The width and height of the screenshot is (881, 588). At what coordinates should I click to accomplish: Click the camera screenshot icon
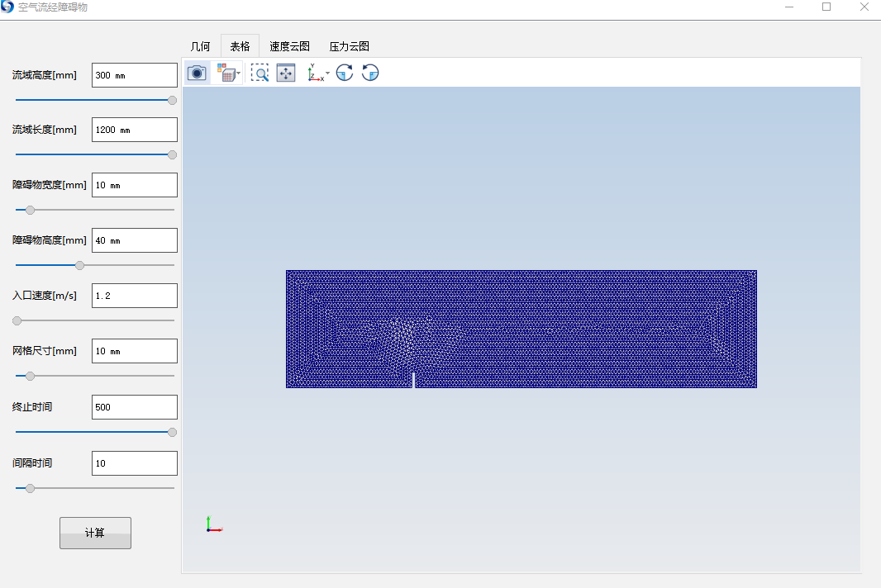coord(197,73)
